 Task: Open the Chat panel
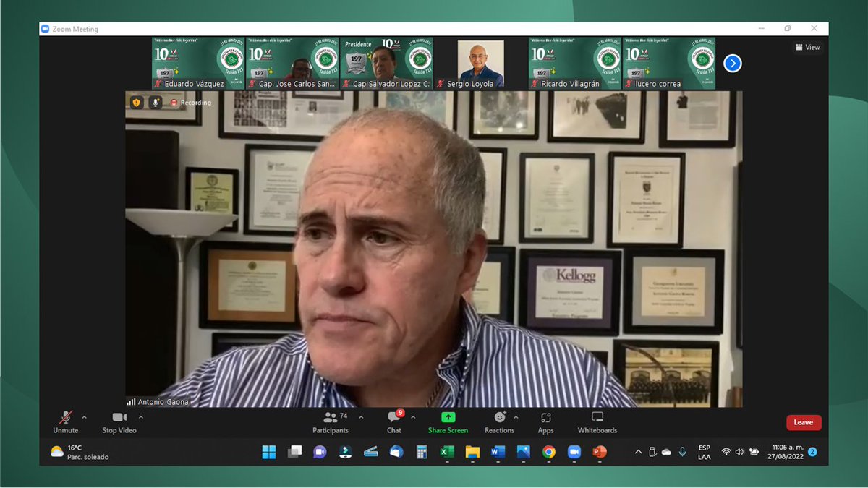click(393, 422)
